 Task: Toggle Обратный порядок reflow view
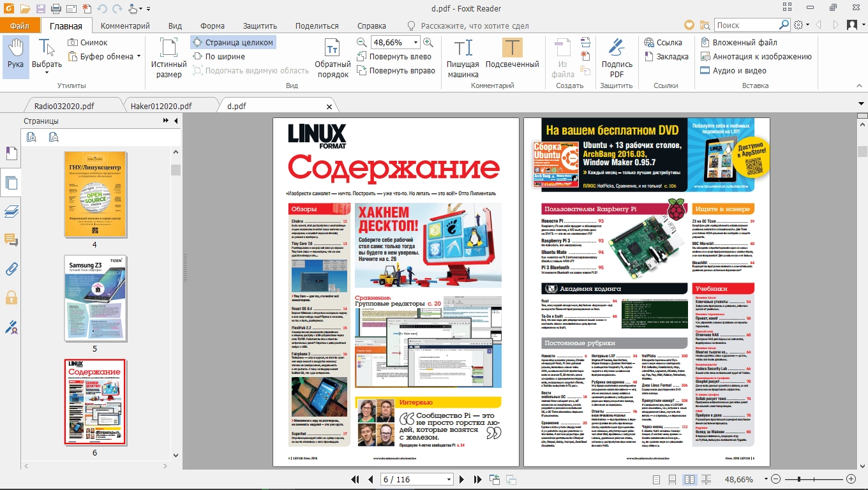(x=333, y=57)
